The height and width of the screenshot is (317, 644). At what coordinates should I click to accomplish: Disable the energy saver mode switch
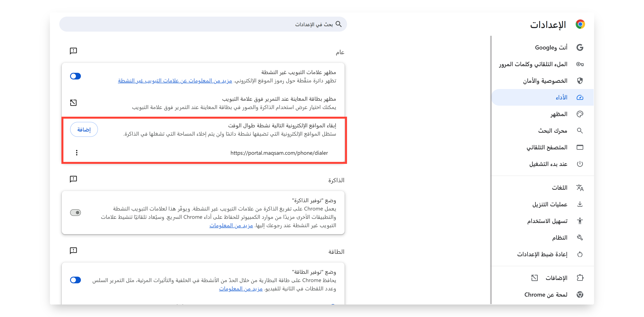click(x=75, y=280)
